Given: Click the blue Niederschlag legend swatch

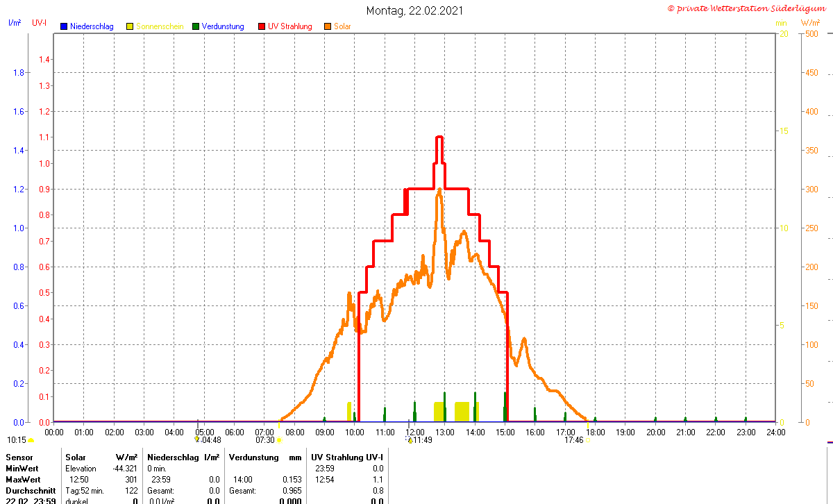Looking at the screenshot, I should 64,26.
